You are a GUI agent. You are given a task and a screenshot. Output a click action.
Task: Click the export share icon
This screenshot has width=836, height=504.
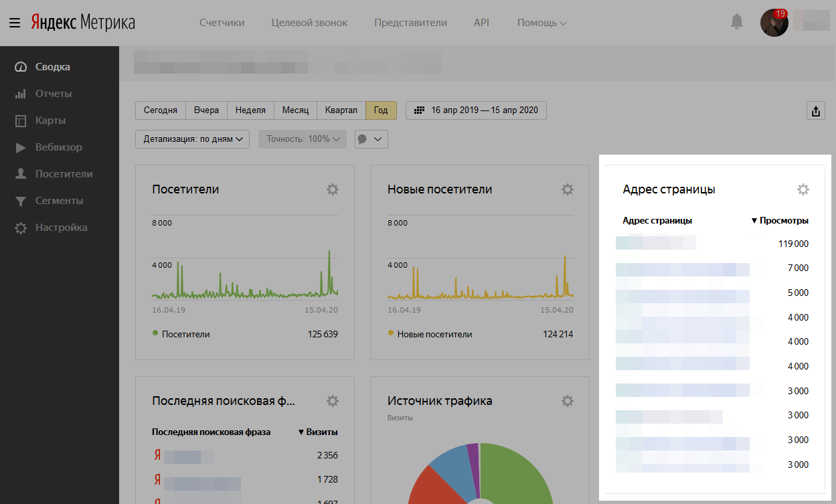[x=815, y=112]
